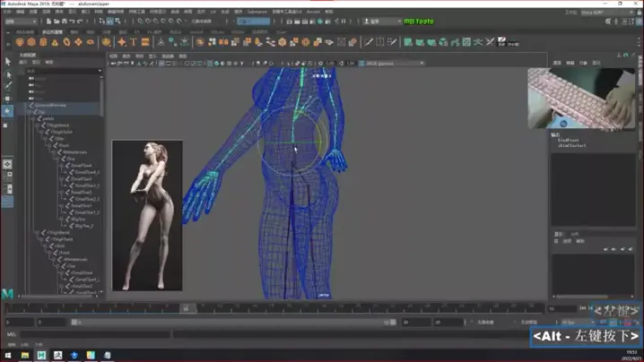Click the time slider at current frame
The image size is (644, 362).
coord(186,308)
